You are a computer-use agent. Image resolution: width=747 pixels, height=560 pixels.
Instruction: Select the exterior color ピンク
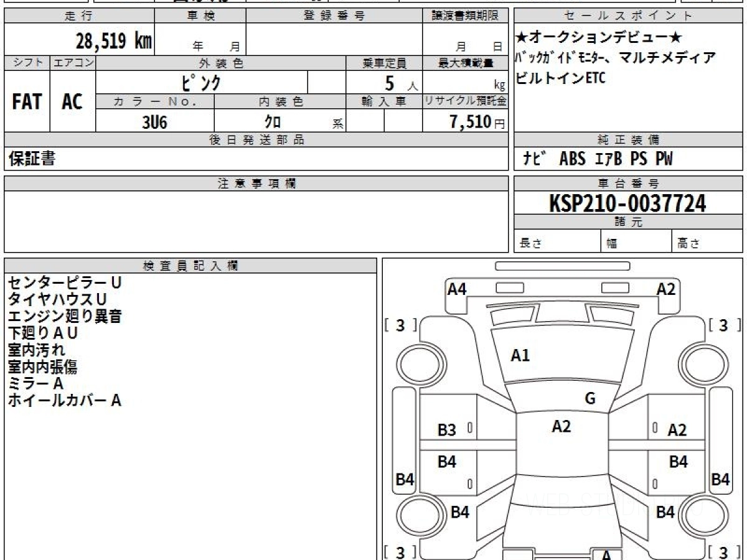(201, 82)
